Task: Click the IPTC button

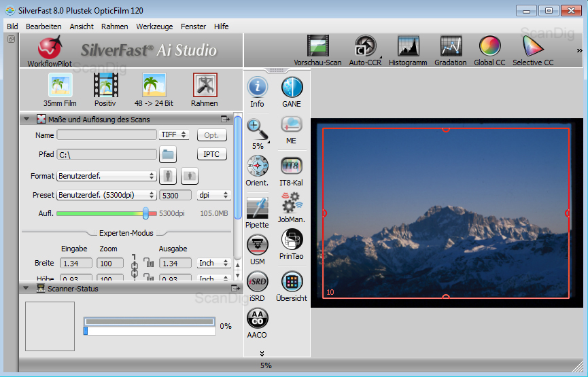Action: pos(212,154)
